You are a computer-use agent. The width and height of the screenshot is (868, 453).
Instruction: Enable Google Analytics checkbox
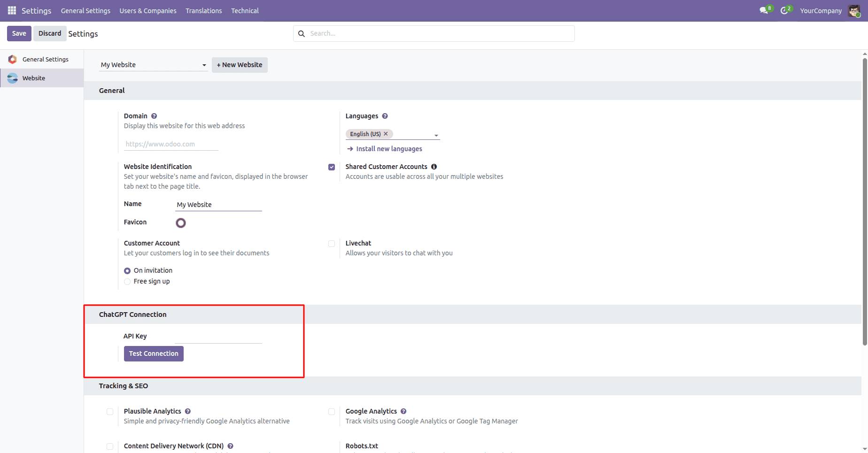click(332, 412)
